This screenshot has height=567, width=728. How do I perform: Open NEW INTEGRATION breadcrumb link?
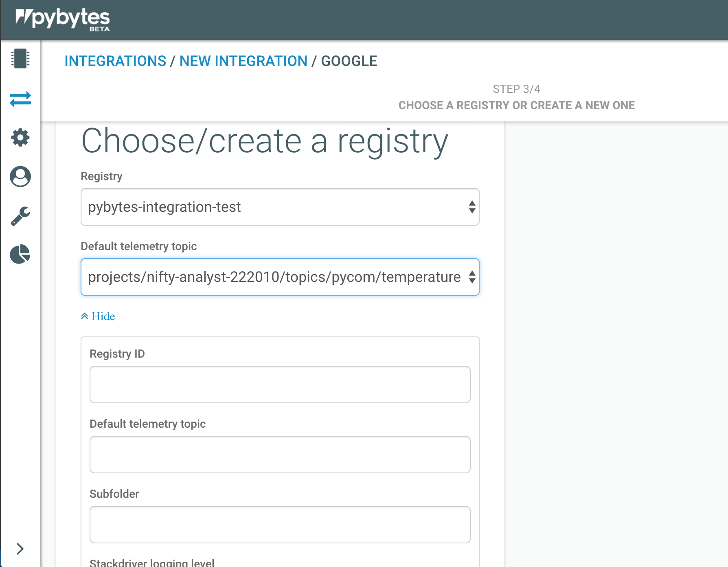pyautogui.click(x=243, y=61)
